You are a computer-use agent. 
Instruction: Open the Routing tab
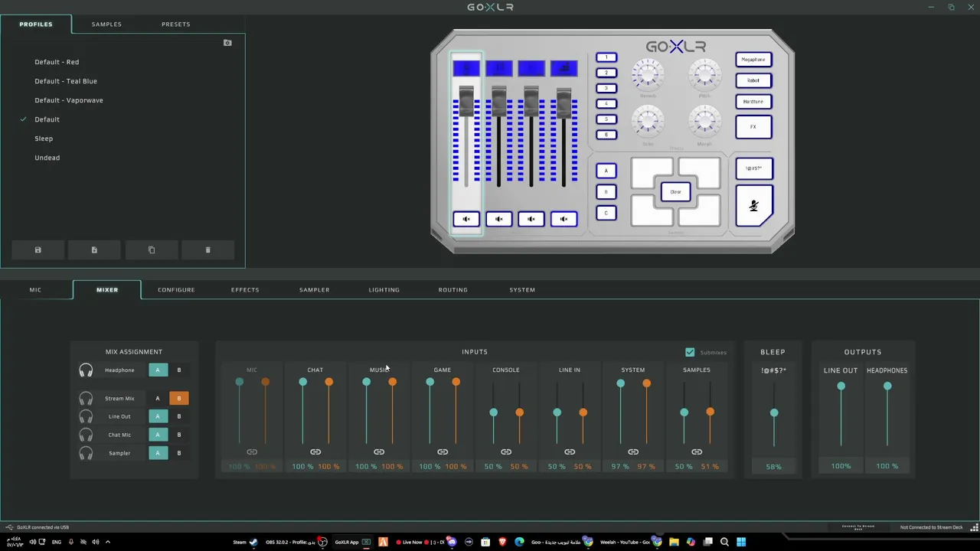452,290
